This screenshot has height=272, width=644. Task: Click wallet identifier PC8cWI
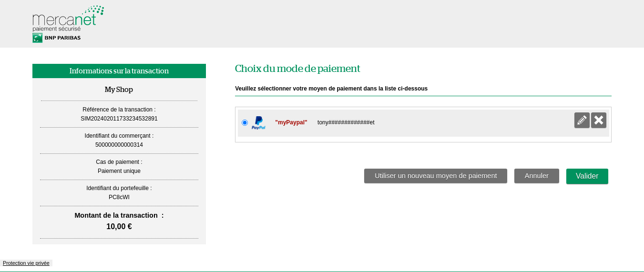pos(119,197)
